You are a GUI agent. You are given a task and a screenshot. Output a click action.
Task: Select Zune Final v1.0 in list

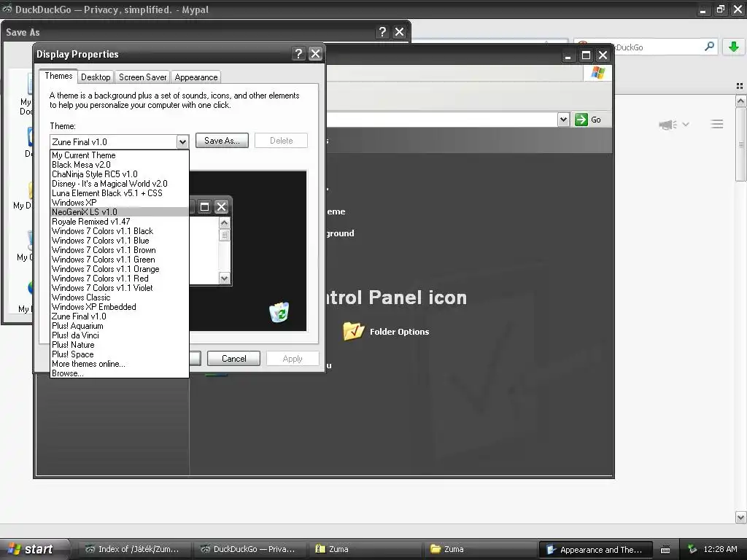119,316
